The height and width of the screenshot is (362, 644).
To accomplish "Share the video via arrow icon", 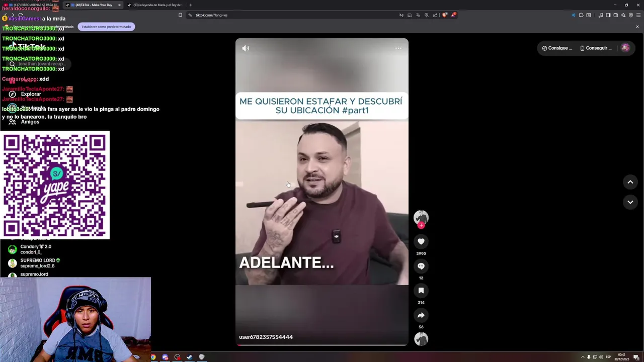I will [421, 315].
